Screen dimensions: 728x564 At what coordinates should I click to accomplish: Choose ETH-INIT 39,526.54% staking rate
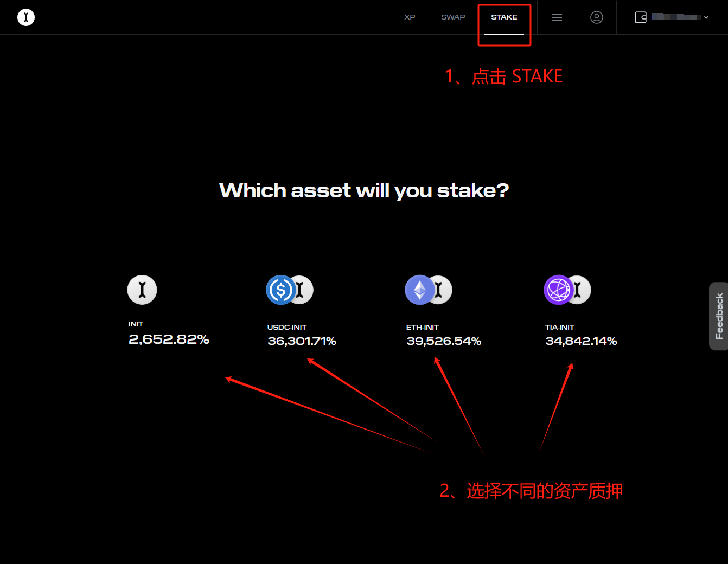click(444, 341)
